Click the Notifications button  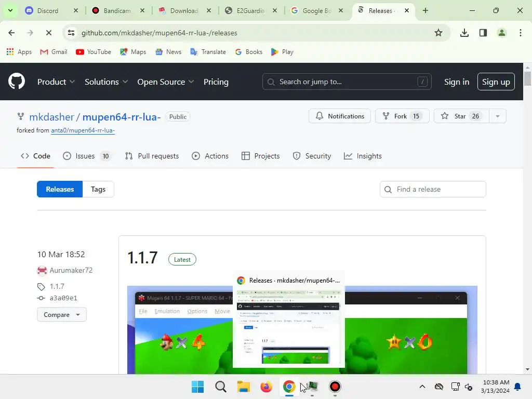tap(340, 116)
